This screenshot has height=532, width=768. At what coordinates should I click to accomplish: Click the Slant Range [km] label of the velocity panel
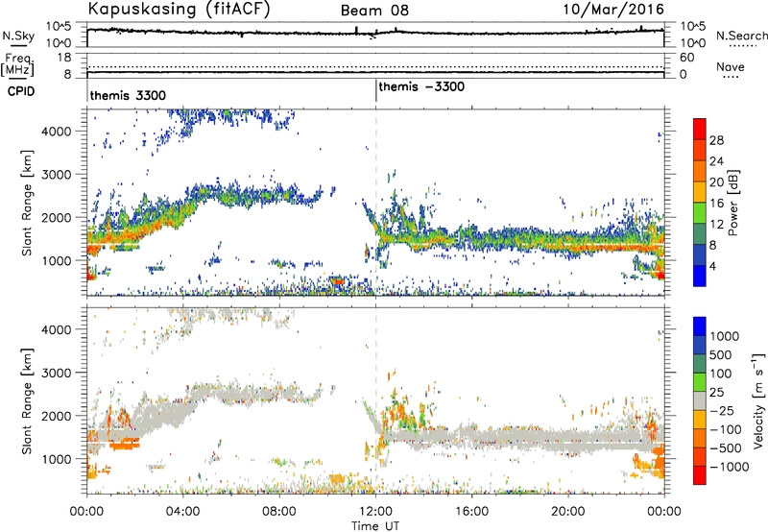[27, 401]
